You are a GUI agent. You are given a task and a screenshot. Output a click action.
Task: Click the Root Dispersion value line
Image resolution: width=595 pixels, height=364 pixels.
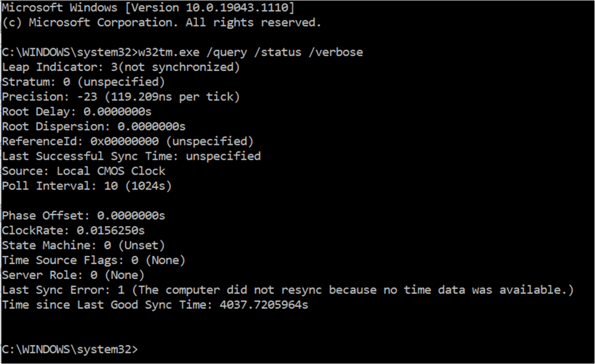point(94,126)
